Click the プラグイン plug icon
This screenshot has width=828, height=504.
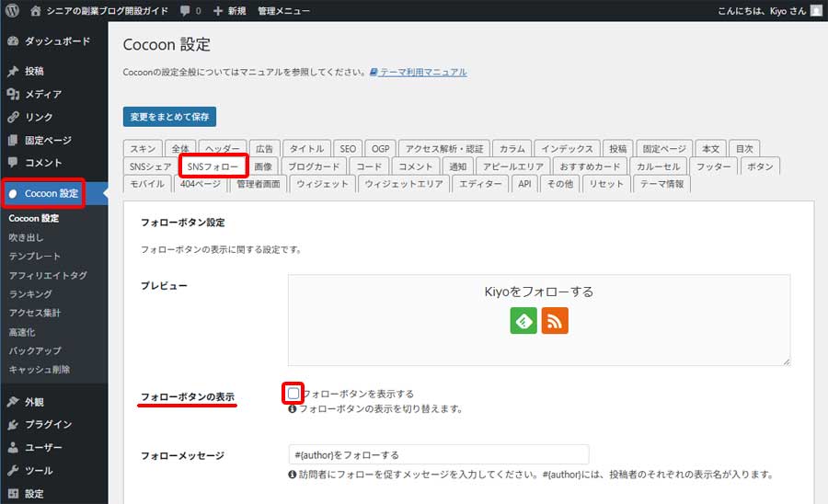pyautogui.click(x=13, y=424)
